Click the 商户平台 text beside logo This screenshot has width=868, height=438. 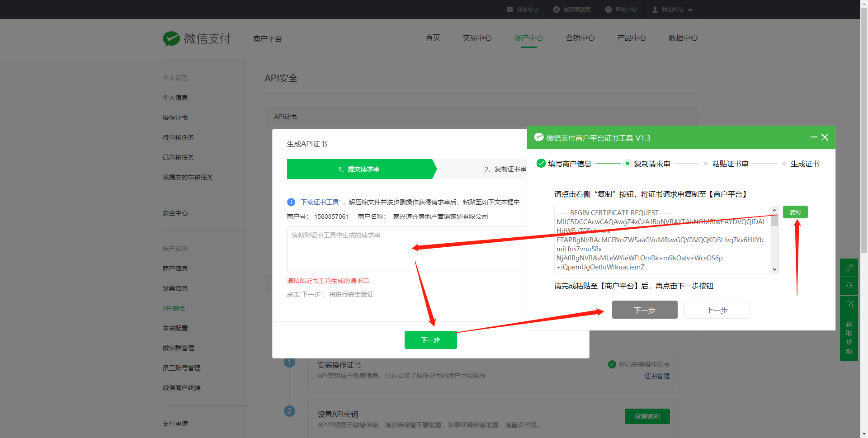pyautogui.click(x=268, y=39)
